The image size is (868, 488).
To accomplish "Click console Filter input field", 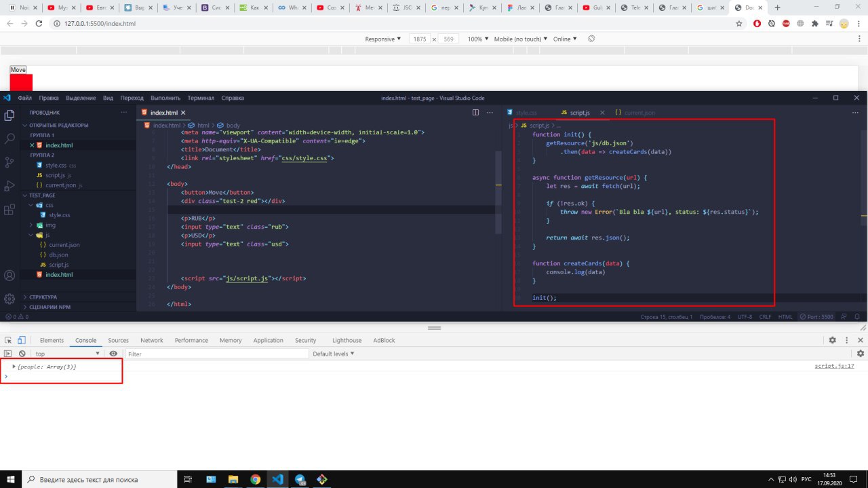I will pyautogui.click(x=217, y=354).
